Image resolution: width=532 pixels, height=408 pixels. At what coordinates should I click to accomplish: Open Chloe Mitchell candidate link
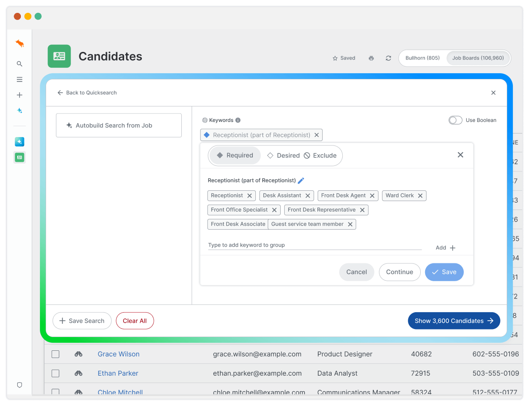point(120,392)
